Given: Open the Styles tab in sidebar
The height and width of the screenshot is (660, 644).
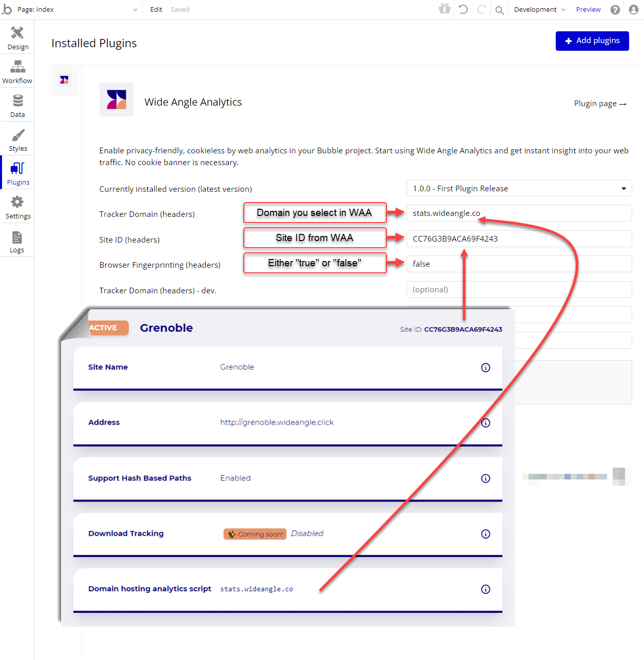Looking at the screenshot, I should 17,139.
